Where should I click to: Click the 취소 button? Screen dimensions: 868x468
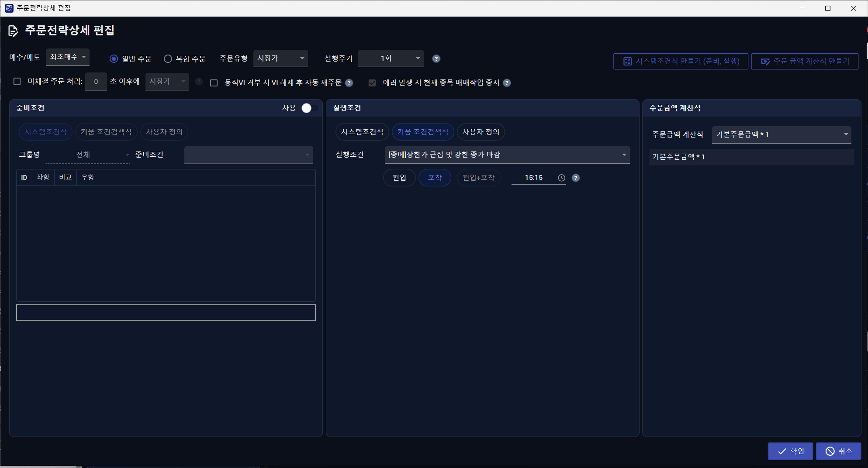click(839, 451)
